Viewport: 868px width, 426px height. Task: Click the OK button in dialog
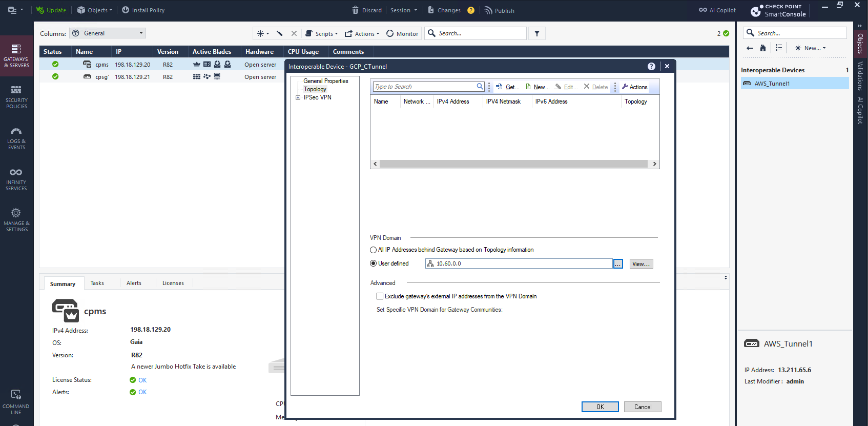(600, 407)
